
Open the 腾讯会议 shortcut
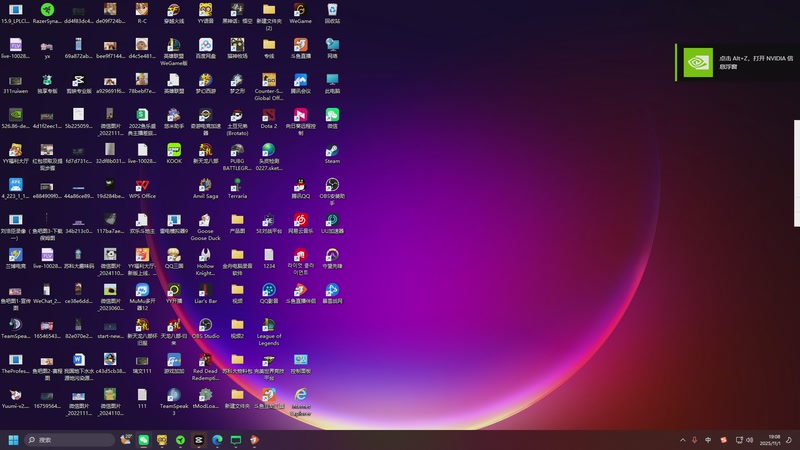(301, 84)
